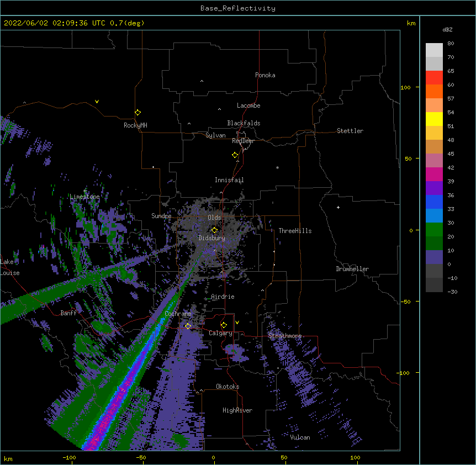The image size is (476, 465).
Task: Click the slate-purple 0–10 dBZ legend swatch
Action: pyautogui.click(x=434, y=257)
